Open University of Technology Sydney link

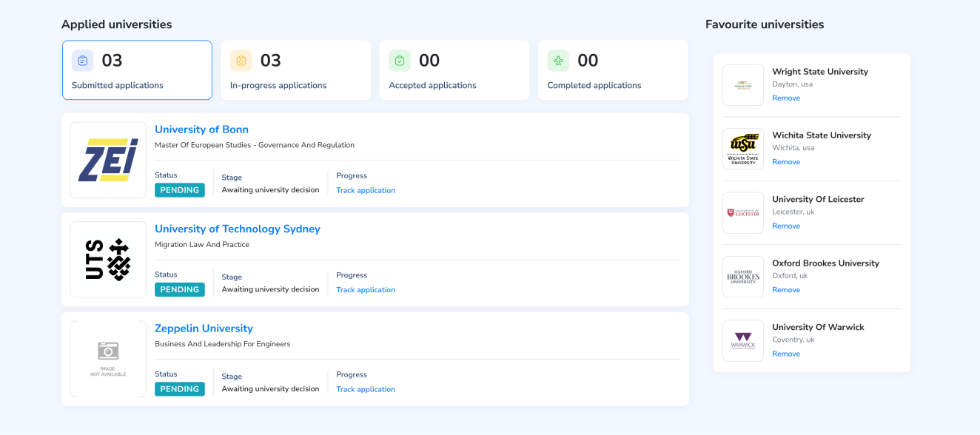coord(237,229)
